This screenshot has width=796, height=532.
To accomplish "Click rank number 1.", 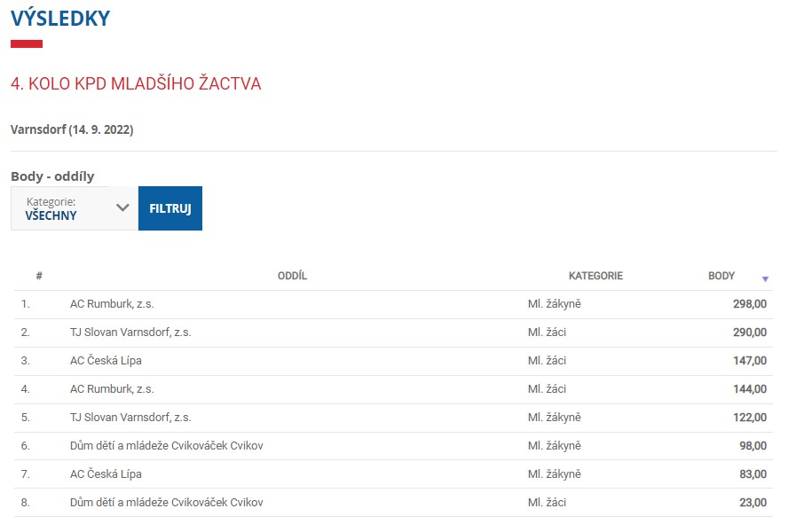I will point(26,304).
